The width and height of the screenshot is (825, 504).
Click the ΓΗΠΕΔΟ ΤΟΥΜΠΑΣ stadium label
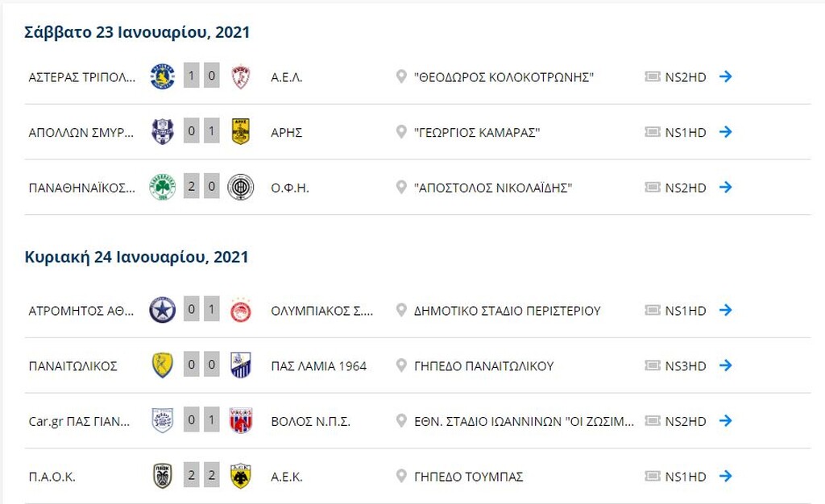[469, 477]
